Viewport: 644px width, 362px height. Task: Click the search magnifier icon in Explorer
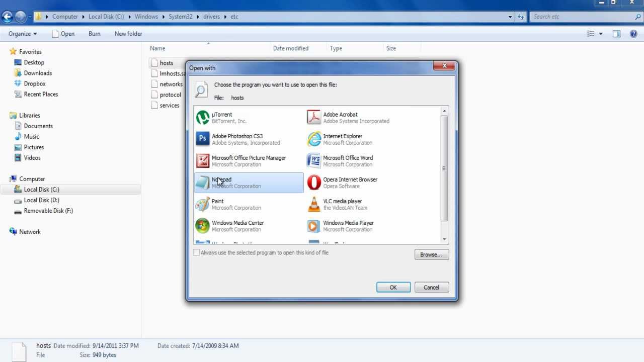637,17
